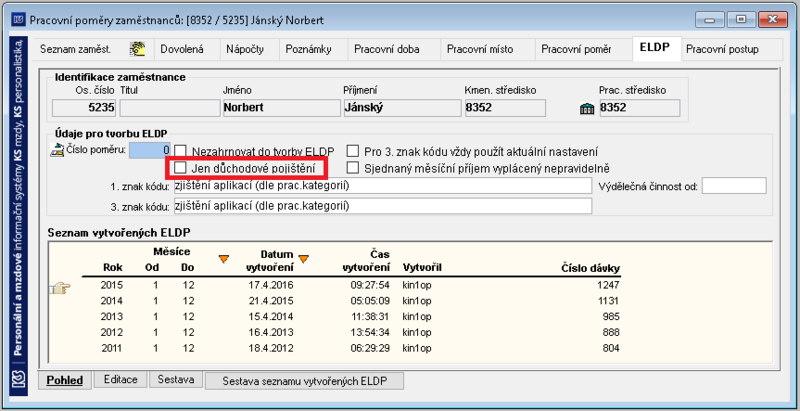The width and height of the screenshot is (800, 411).
Task: Click the Výdělečná činnost od field
Action: click(734, 186)
